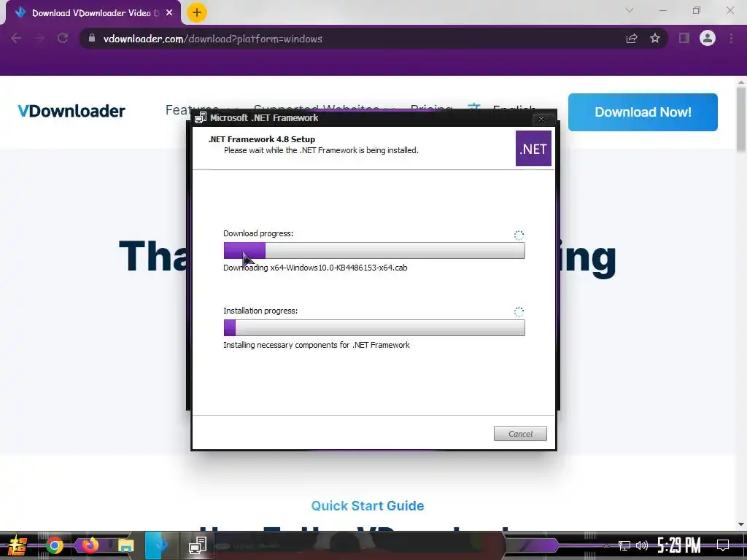Show hidden tray icons chevron
This screenshot has width=747, height=560.
click(x=606, y=545)
